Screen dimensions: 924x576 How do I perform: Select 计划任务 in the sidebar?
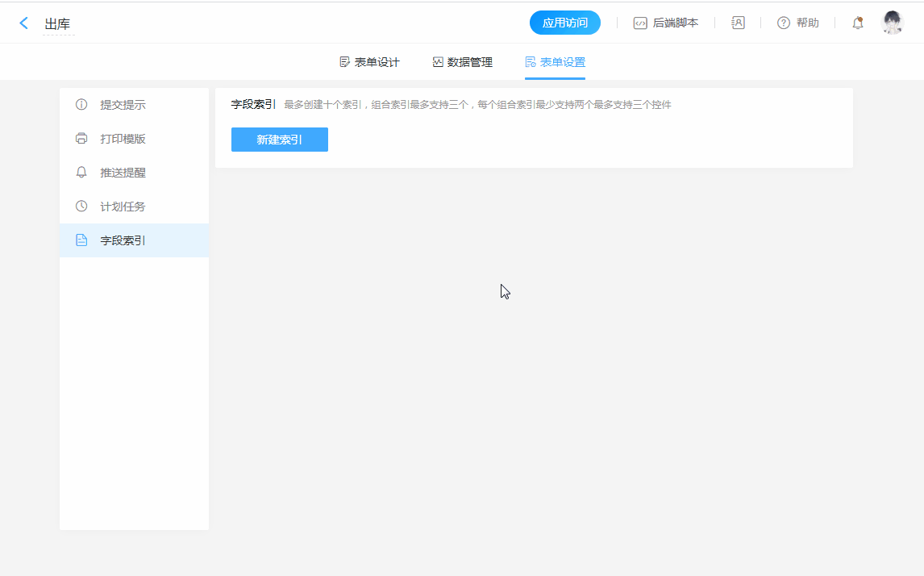click(x=123, y=207)
